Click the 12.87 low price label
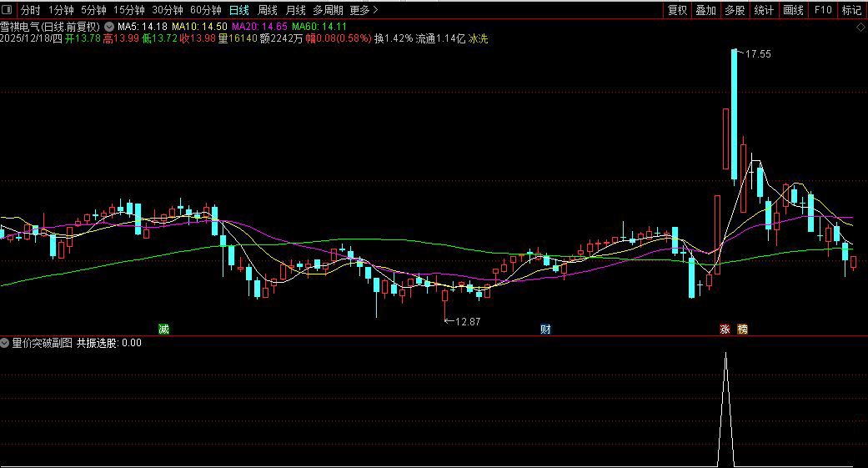The image size is (868, 468). pos(468,322)
